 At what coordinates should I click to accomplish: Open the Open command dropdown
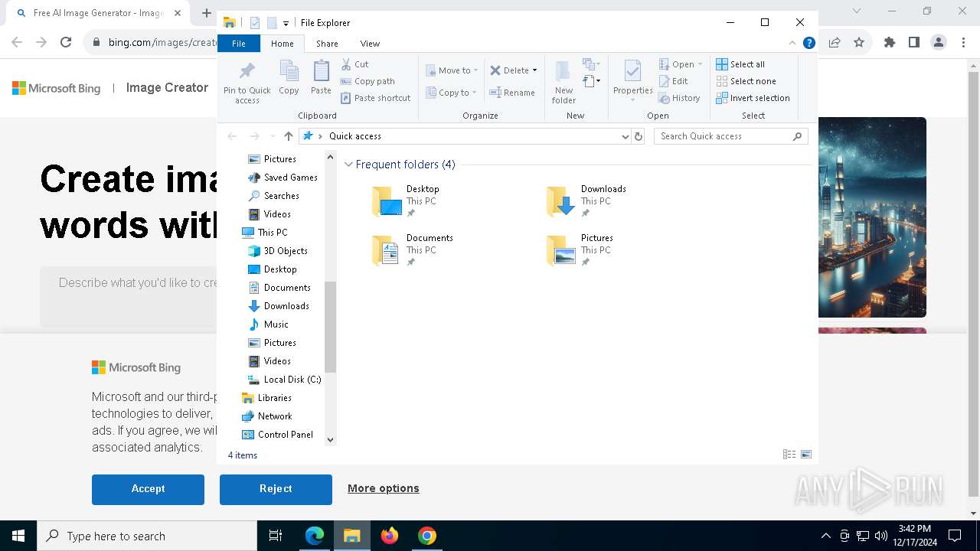700,64
